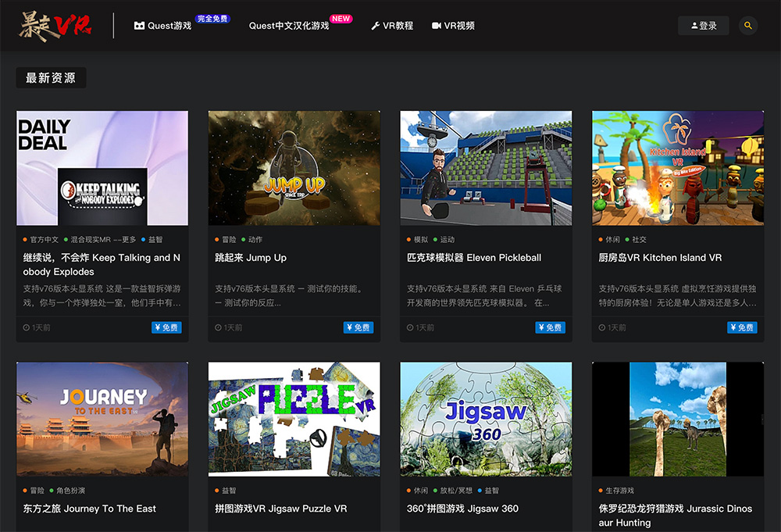Open the Jigsaw 360 thumbnail
The height and width of the screenshot is (532, 781).
point(486,419)
